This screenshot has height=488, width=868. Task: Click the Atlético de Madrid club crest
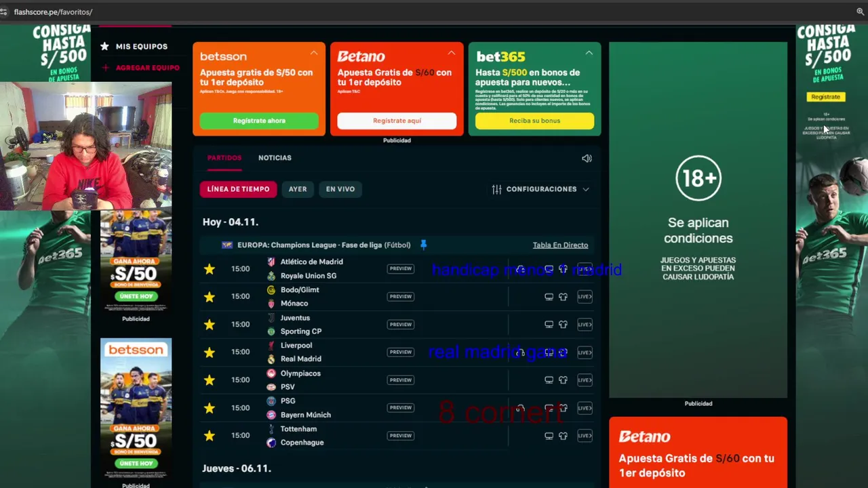[271, 262]
